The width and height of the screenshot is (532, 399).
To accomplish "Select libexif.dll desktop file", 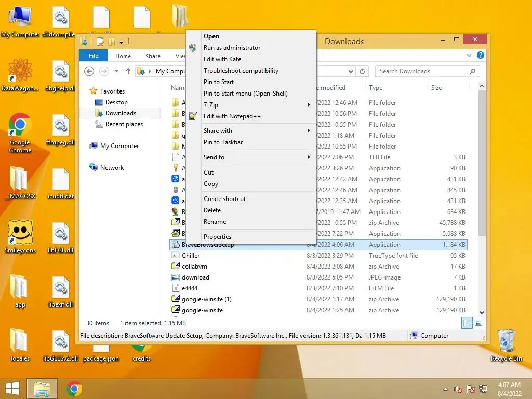I will pyautogui.click(x=61, y=291).
